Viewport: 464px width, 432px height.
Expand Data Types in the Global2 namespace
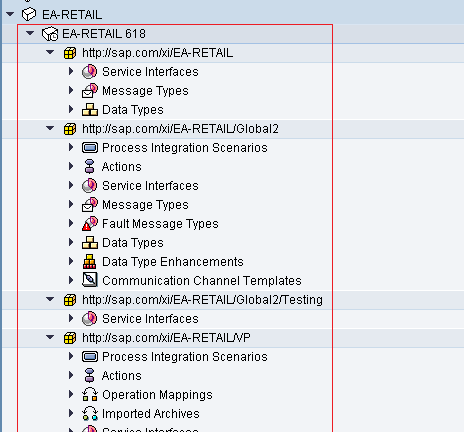pyautogui.click(x=71, y=242)
